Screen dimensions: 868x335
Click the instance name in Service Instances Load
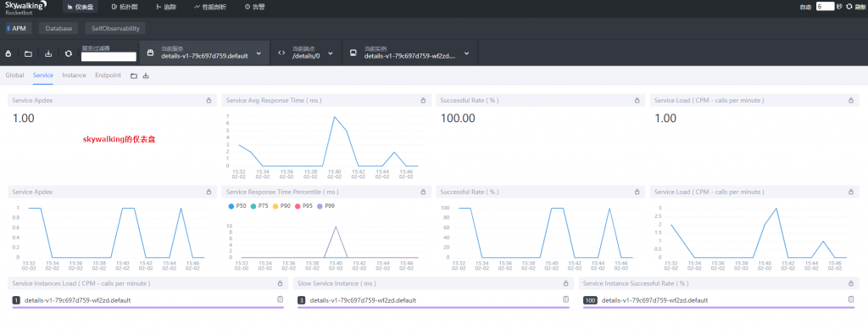(x=77, y=301)
